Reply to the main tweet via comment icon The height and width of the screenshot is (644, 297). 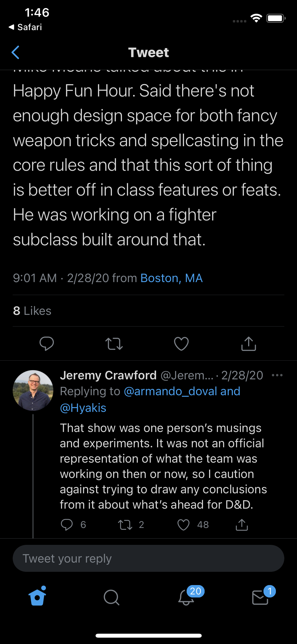click(x=46, y=343)
